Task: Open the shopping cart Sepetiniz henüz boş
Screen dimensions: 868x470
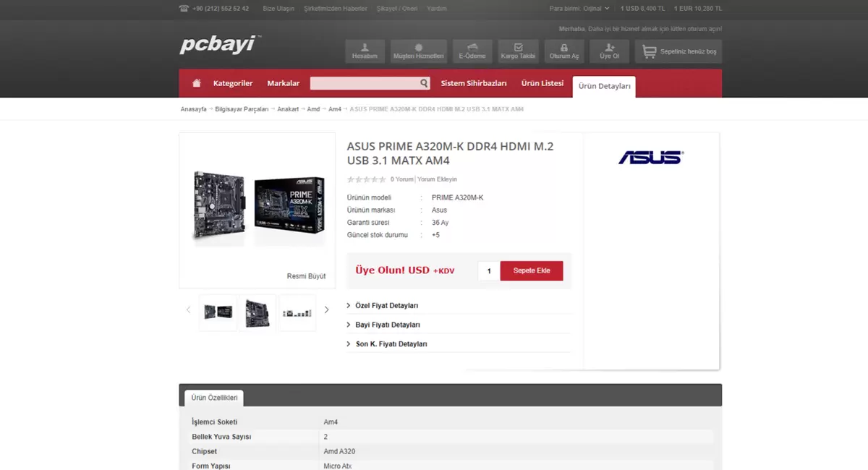Action: click(678, 51)
